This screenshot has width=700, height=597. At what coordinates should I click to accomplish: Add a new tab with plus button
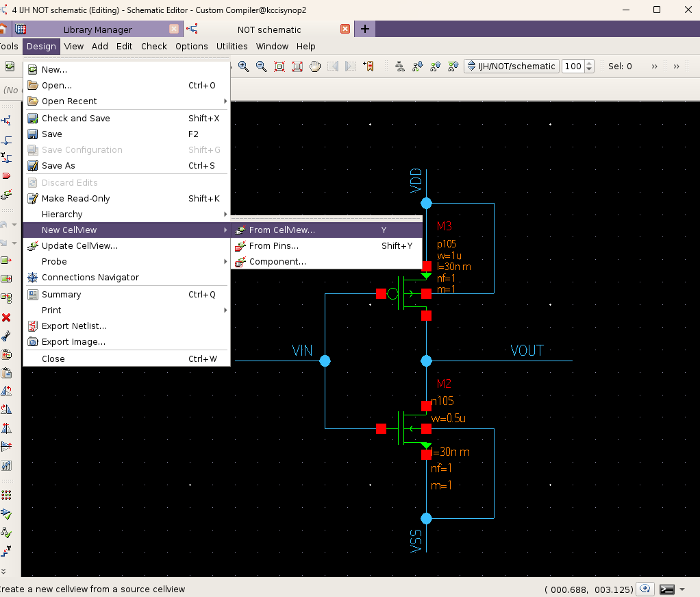[x=365, y=29]
